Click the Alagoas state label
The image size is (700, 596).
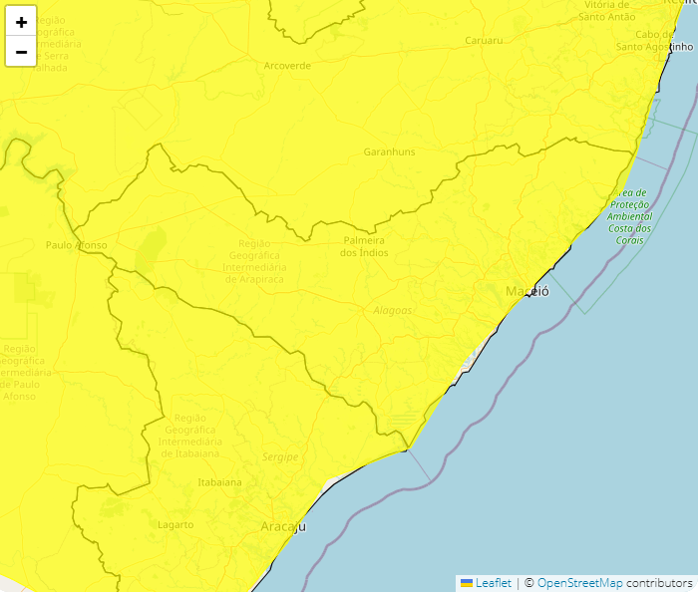[x=392, y=310]
